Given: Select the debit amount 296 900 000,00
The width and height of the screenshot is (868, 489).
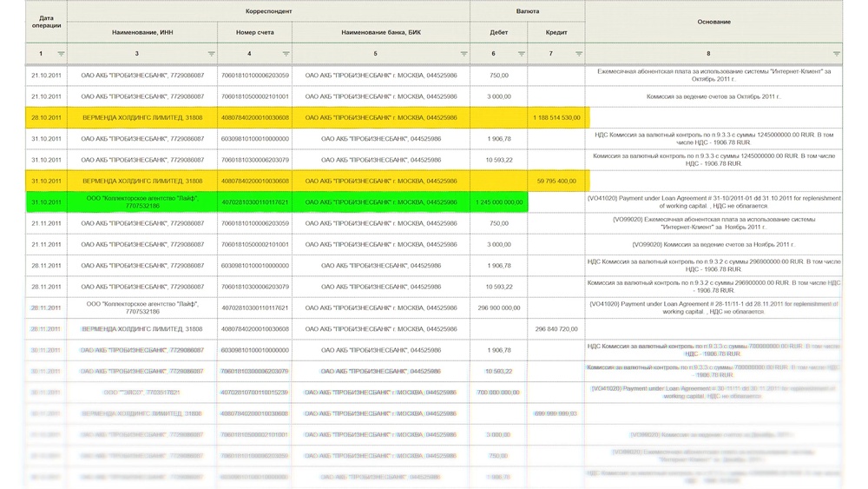Looking at the screenshot, I should (x=499, y=307).
